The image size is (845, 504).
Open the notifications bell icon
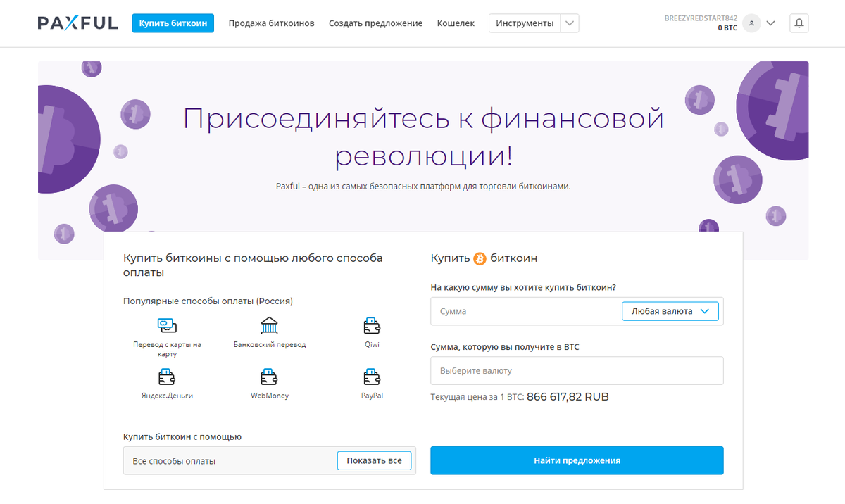(799, 23)
